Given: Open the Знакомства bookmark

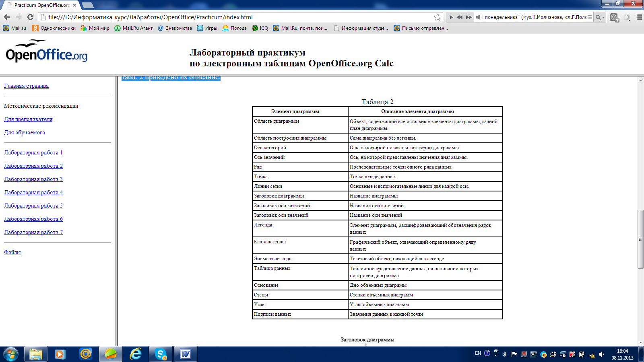Looking at the screenshot, I should [175, 28].
